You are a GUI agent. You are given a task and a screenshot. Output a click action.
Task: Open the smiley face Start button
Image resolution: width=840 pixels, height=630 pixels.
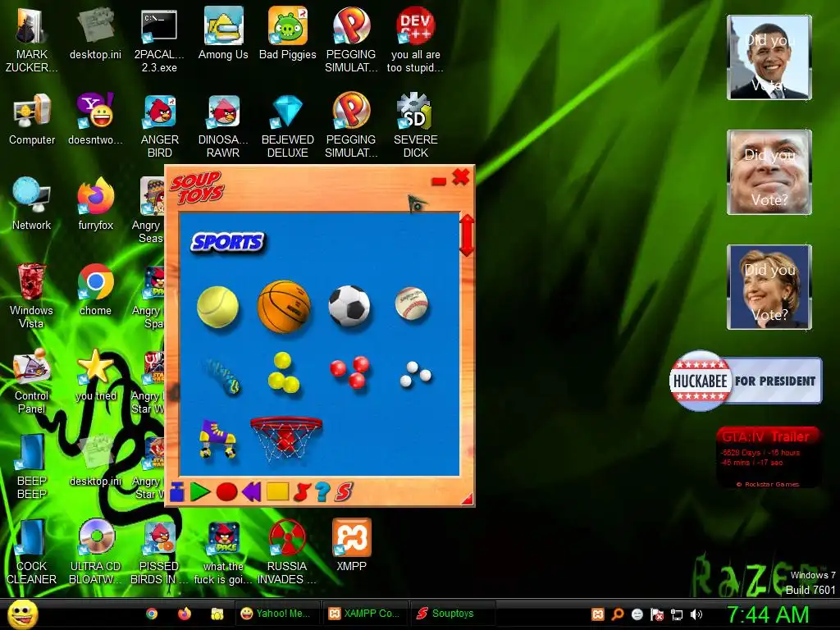tap(22, 614)
